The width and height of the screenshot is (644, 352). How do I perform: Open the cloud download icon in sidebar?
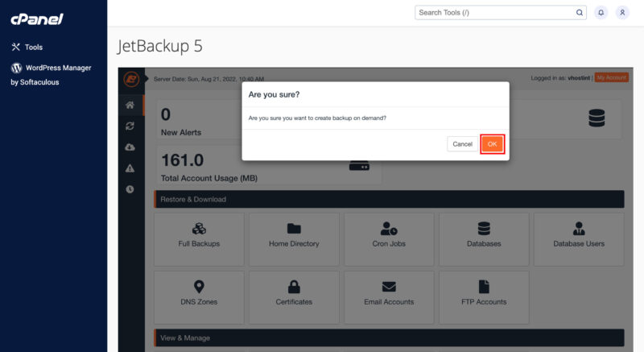[130, 147]
